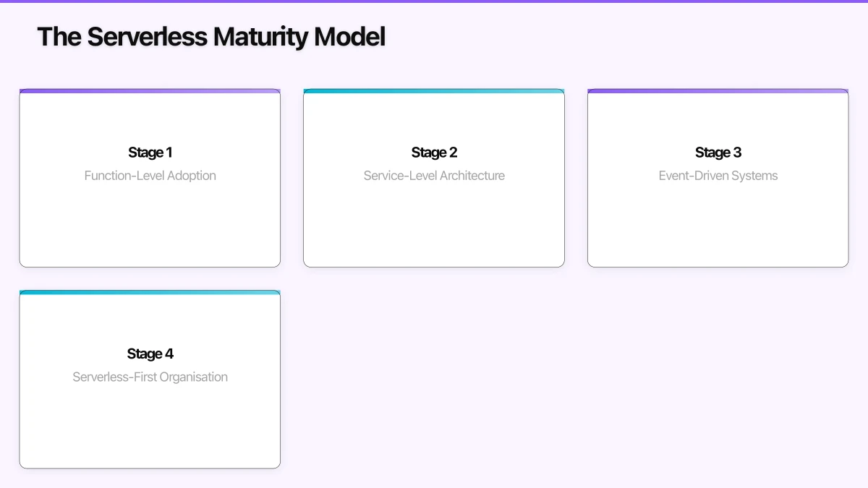This screenshot has width=868, height=488.
Task: Click the "Event-Driven Systems" subtitle
Action: tap(718, 176)
